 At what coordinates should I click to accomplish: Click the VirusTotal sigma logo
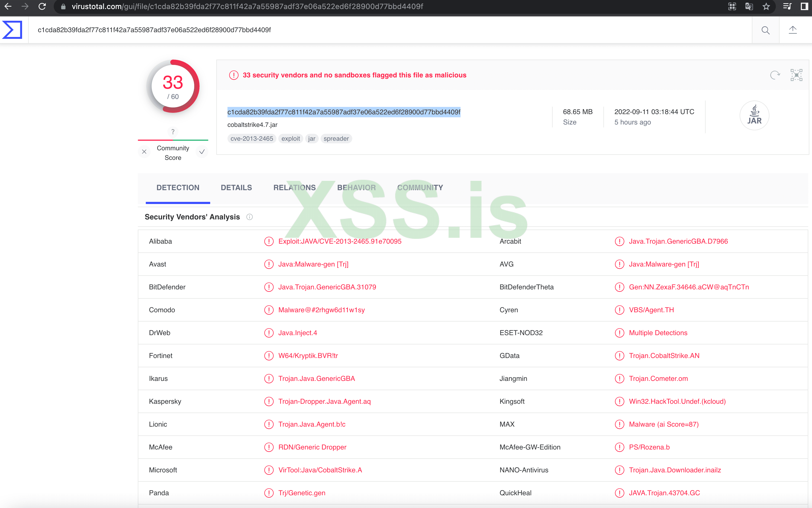[13, 30]
